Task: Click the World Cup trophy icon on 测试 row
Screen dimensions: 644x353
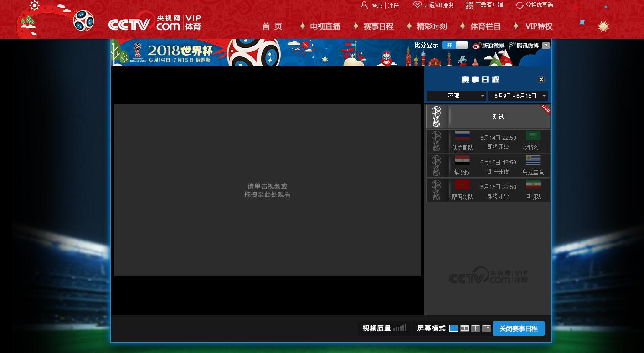Action: (436, 117)
